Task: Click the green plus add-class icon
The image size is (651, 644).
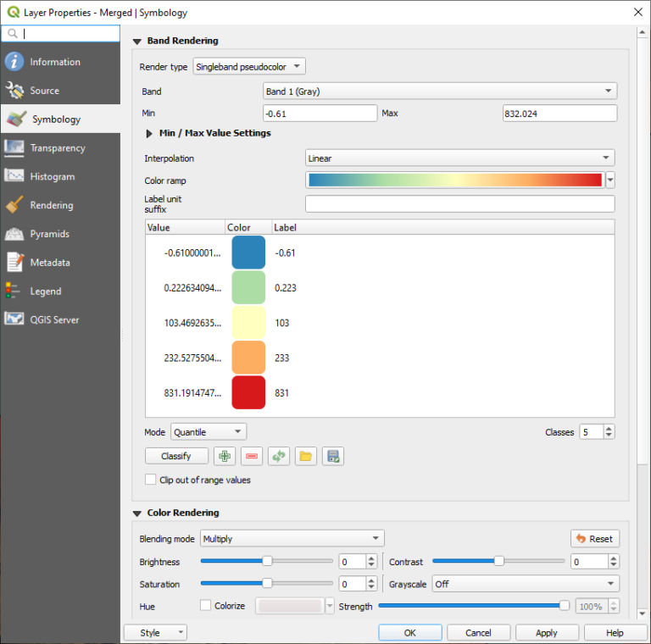Action: tap(225, 456)
